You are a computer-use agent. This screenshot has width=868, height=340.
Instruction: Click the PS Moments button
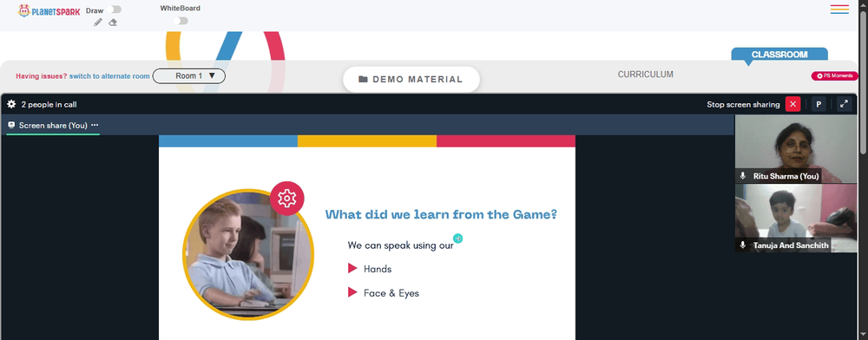click(835, 75)
